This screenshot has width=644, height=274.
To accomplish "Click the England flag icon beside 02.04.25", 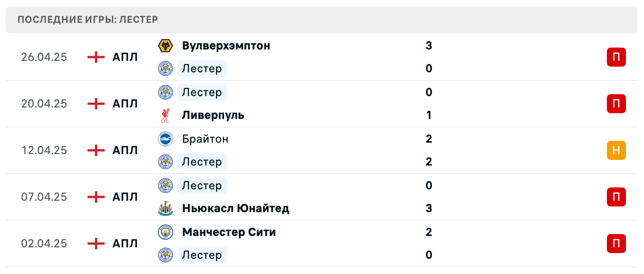I will point(96,244).
